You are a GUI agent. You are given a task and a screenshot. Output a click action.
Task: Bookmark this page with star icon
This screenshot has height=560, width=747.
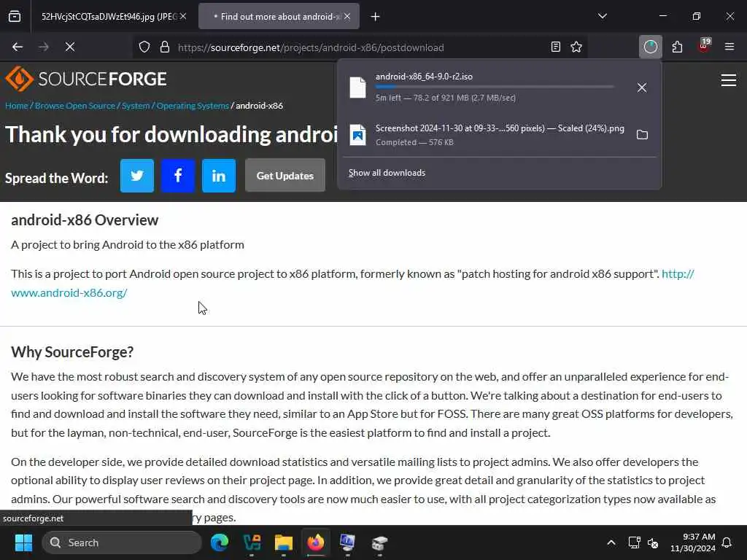tap(576, 47)
